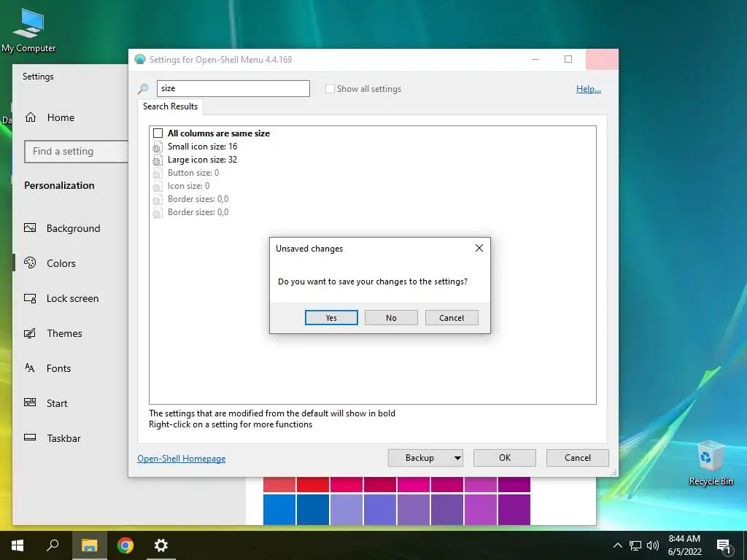
Task: Click the Find a setting box
Action: 76,152
